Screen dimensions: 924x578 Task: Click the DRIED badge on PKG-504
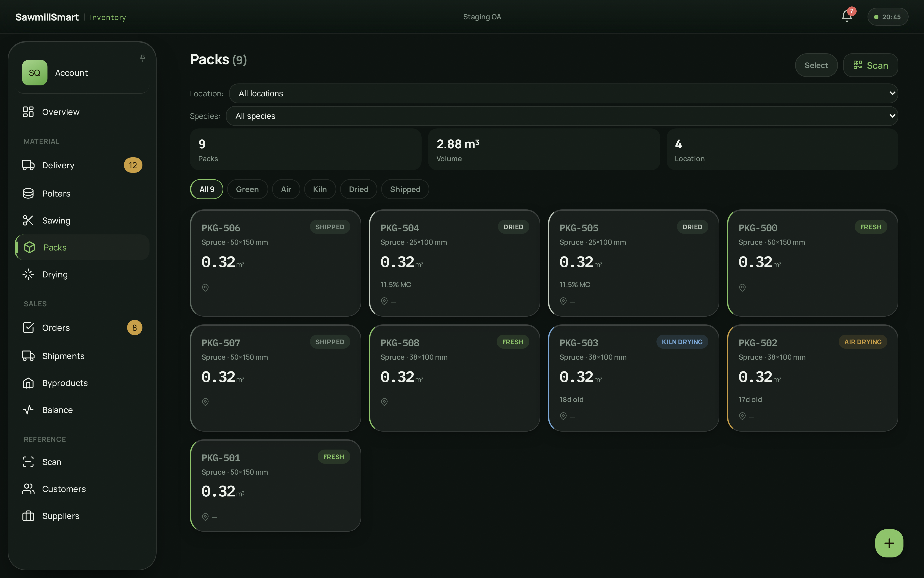pos(513,227)
